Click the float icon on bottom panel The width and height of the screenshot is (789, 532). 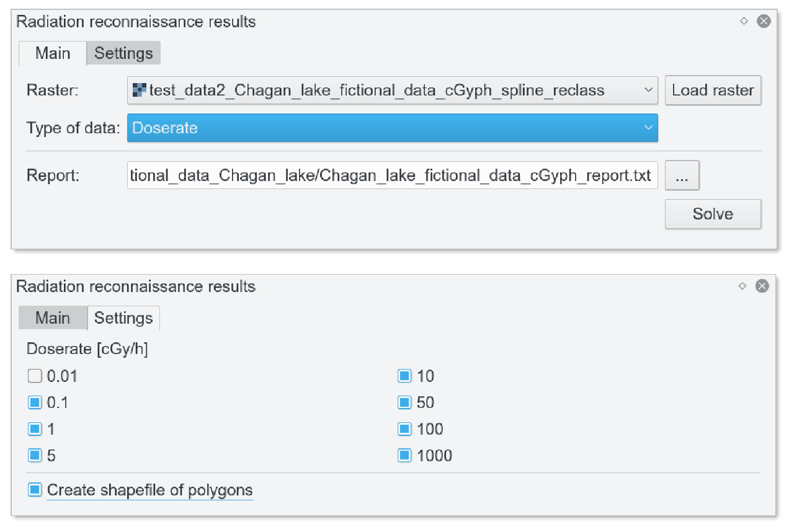pyautogui.click(x=742, y=286)
